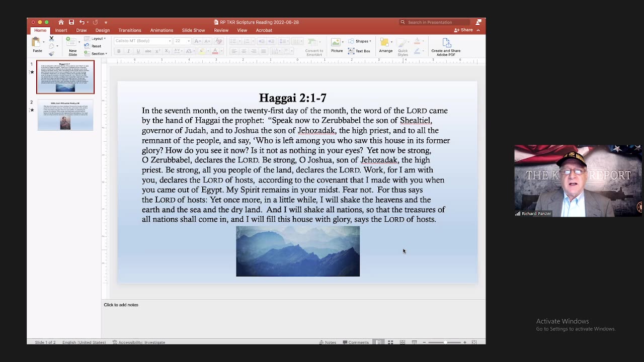Screen dimensions: 644x362
Task: Toggle underline formatting
Action: point(138,51)
